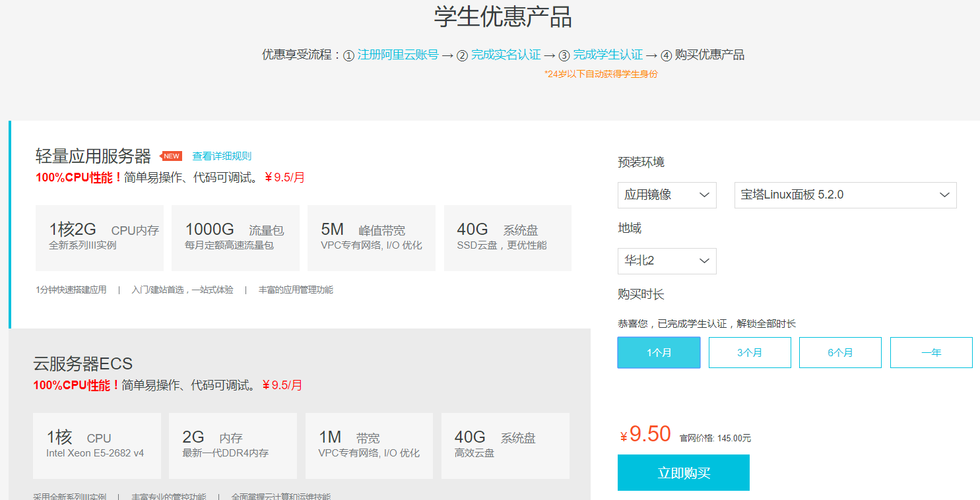
Task: Click the 入门建站首选，一站式体验 text
Action: click(x=182, y=290)
